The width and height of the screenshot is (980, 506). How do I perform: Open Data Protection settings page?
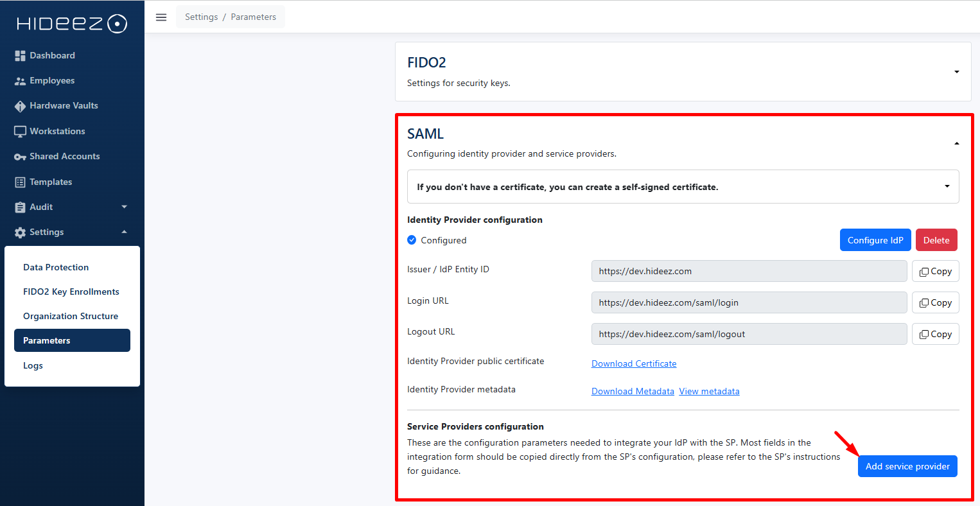[x=56, y=267]
